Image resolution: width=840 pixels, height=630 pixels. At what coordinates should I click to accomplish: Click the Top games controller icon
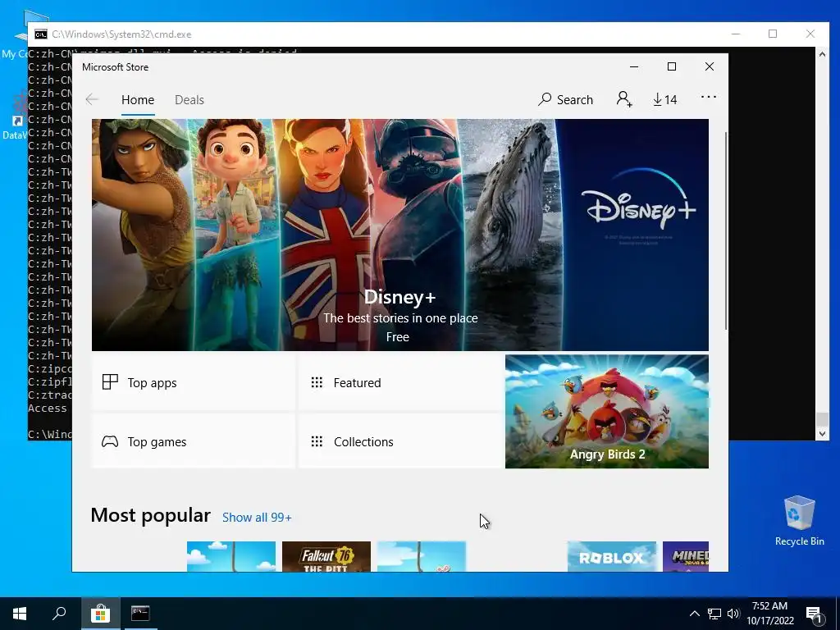point(110,441)
